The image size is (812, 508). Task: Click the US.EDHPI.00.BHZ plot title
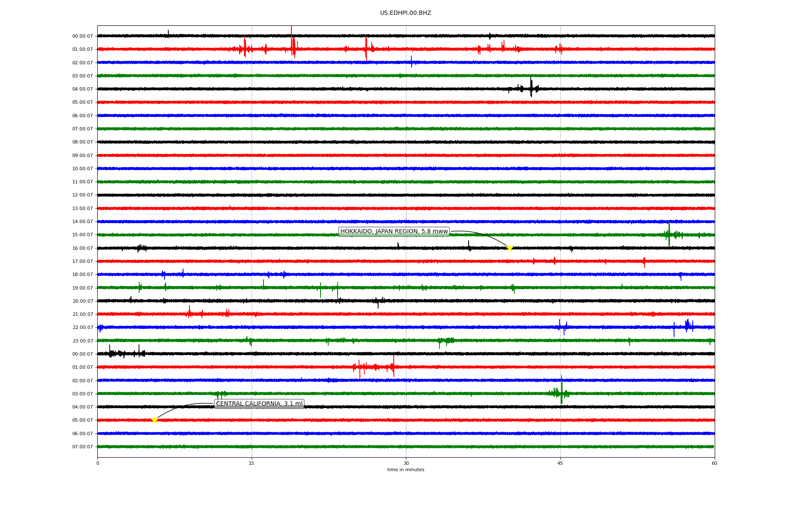[x=406, y=13]
